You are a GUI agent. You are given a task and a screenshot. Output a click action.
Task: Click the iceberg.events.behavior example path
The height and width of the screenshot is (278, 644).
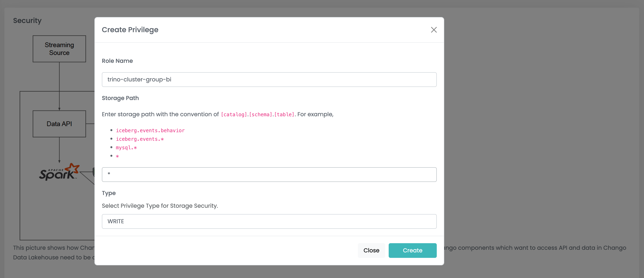coord(150,130)
